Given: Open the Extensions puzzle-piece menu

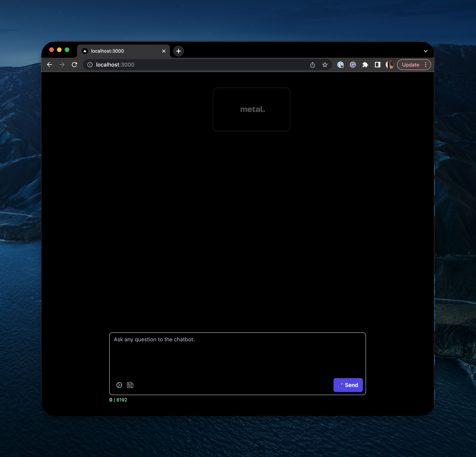Looking at the screenshot, I should pos(365,65).
